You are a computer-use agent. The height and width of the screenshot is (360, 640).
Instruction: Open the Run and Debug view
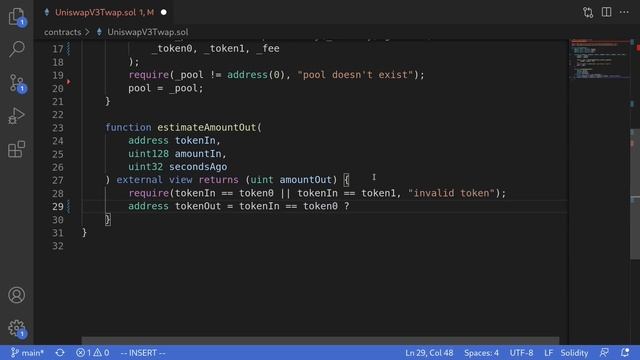click(x=16, y=116)
